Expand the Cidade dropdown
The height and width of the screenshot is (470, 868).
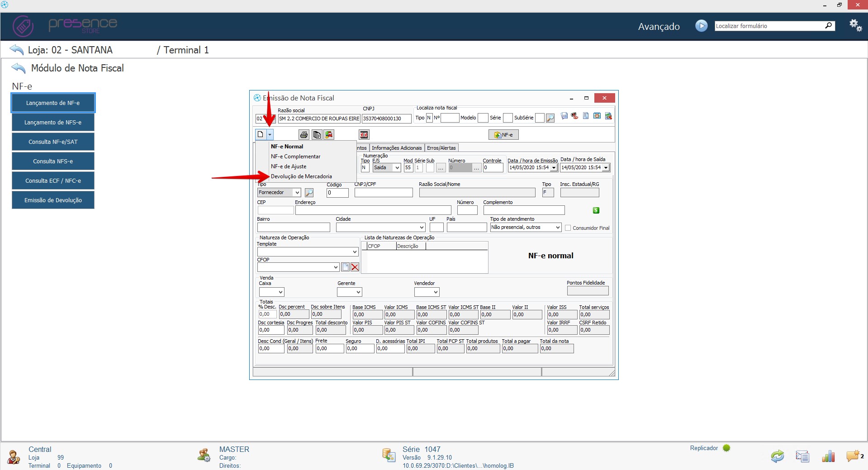point(422,228)
